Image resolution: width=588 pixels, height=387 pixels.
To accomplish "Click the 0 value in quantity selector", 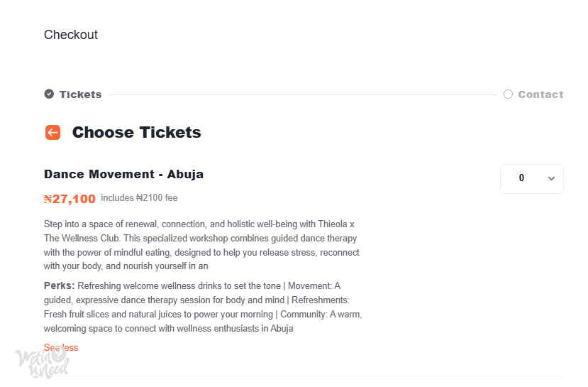I will click(521, 178).
